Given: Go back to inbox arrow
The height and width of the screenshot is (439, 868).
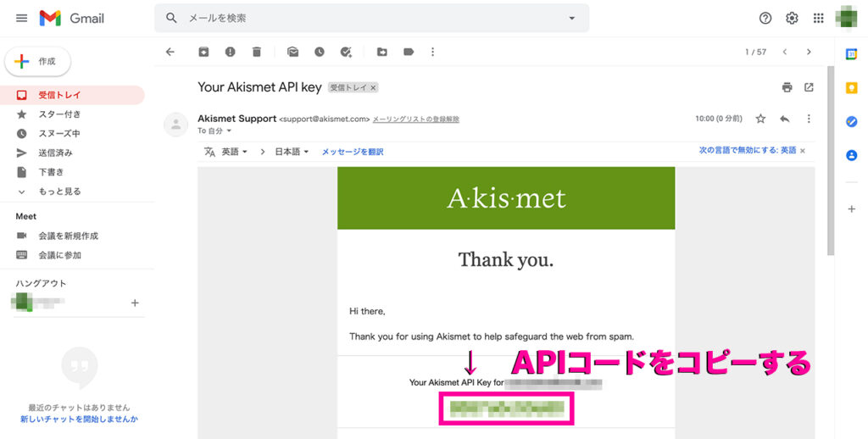Looking at the screenshot, I should click(170, 52).
